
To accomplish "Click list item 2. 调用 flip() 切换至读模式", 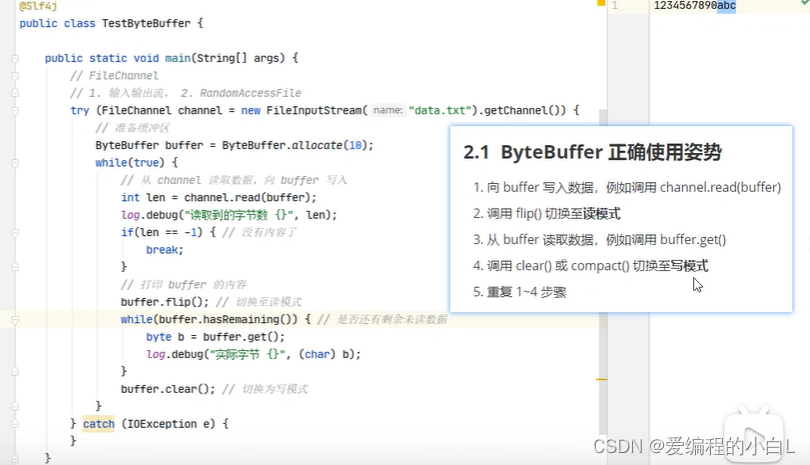I will (x=547, y=213).
